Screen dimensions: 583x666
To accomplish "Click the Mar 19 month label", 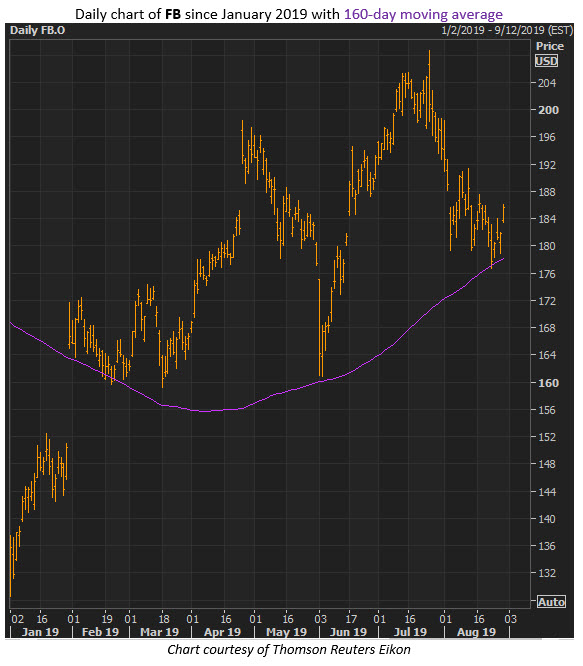I will point(160,632).
